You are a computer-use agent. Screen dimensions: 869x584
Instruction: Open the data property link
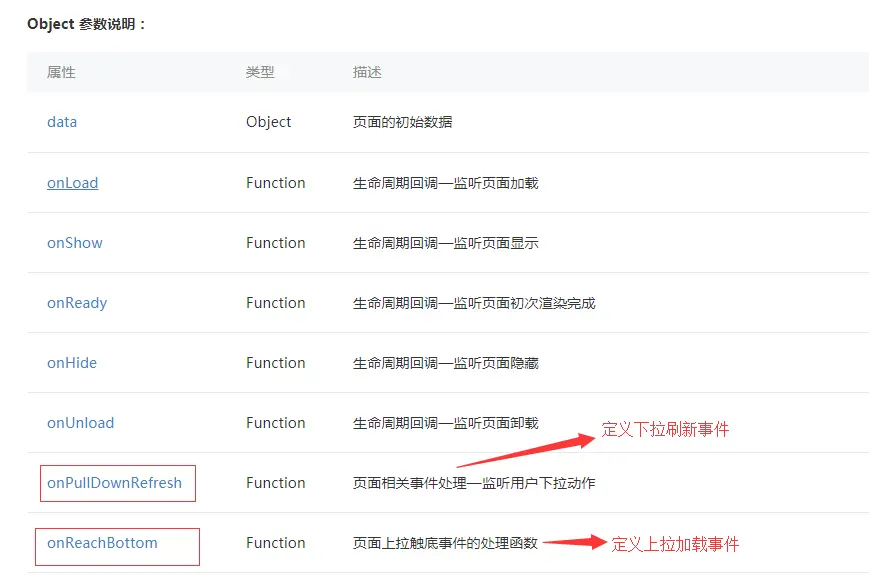[x=62, y=122]
